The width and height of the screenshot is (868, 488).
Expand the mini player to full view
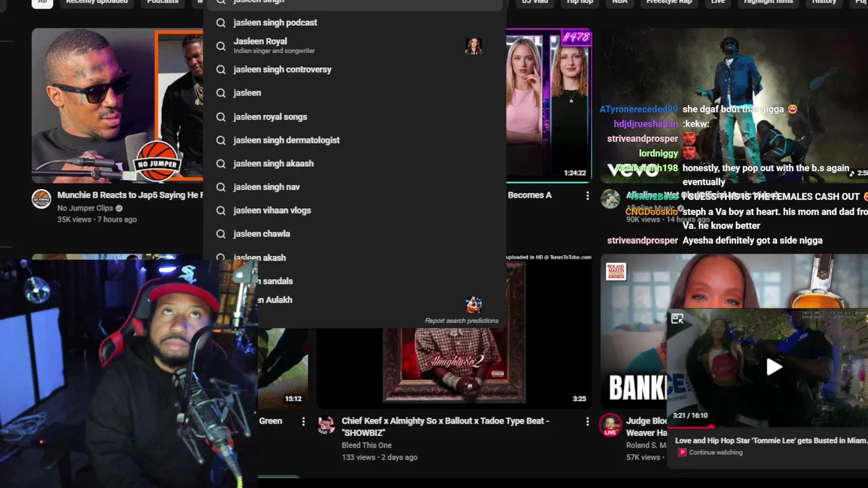[677, 319]
